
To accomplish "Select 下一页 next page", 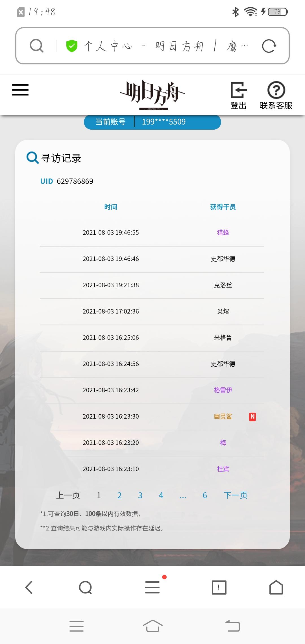I will click(236, 495).
